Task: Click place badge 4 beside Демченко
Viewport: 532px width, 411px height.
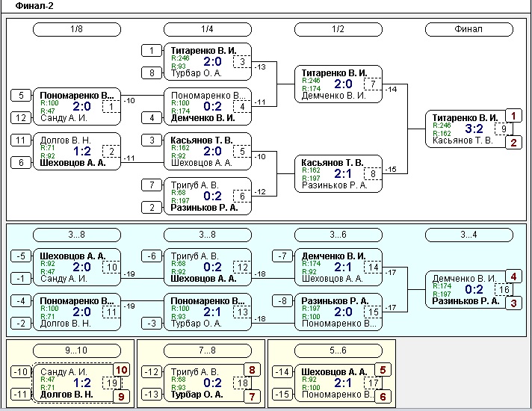Action: click(513, 276)
